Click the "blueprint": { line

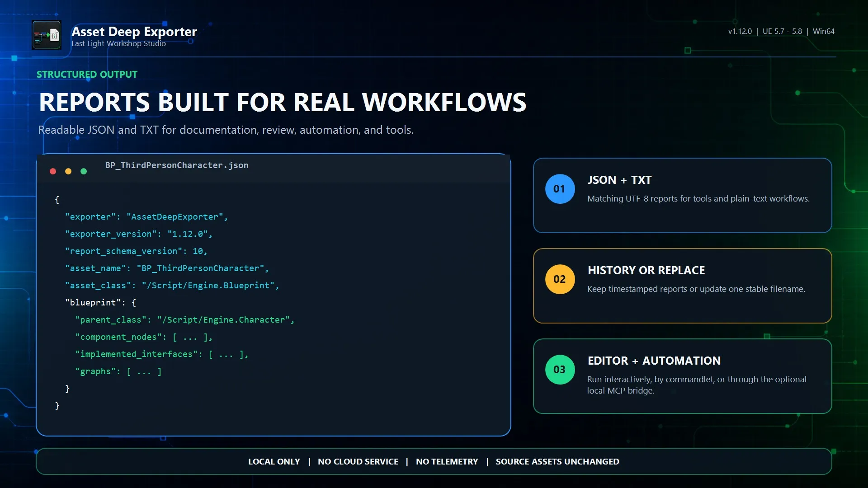click(100, 303)
